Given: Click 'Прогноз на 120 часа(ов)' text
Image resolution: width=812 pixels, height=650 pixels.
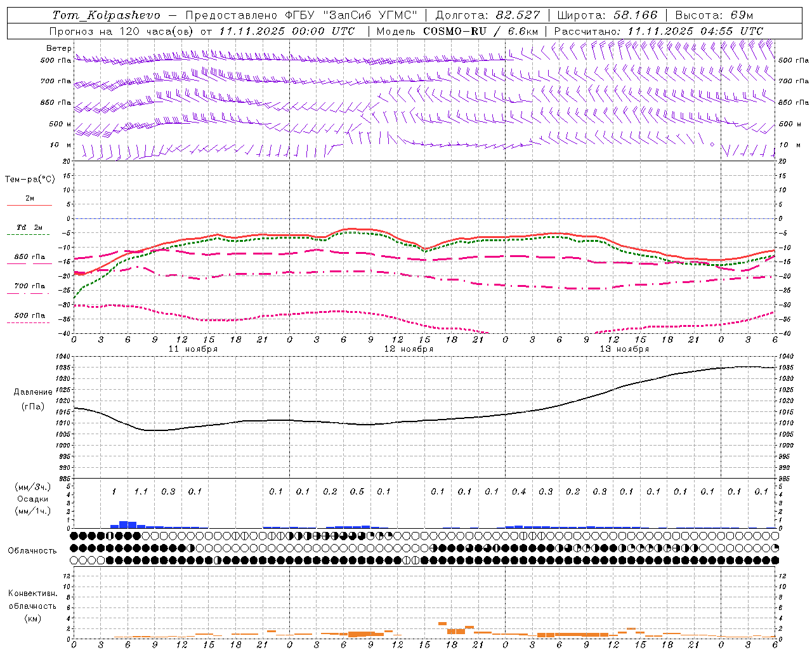Looking at the screenshot, I should [x=122, y=31].
